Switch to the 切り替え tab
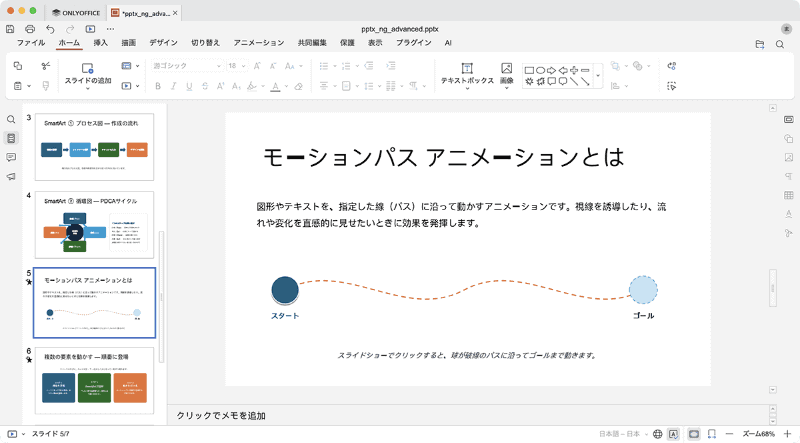 click(x=205, y=43)
